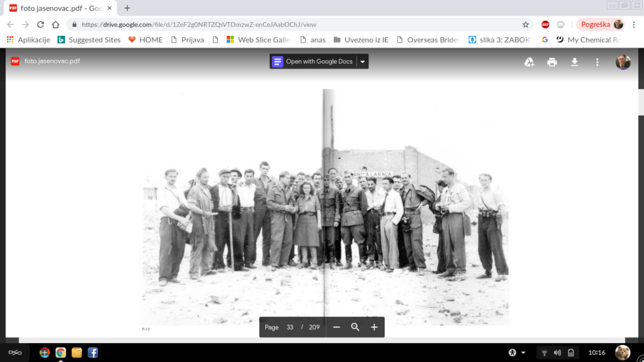
Task: Zoom in with the plus button
Action: click(x=374, y=327)
